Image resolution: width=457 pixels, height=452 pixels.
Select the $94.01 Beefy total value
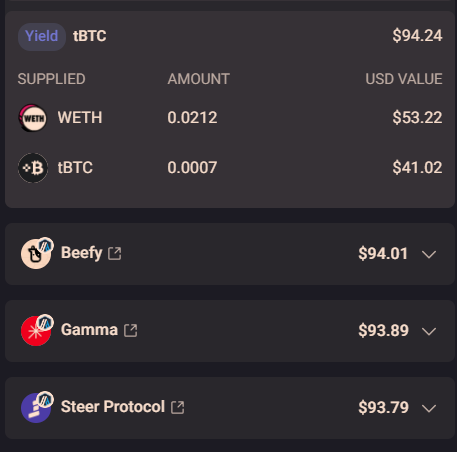(383, 254)
